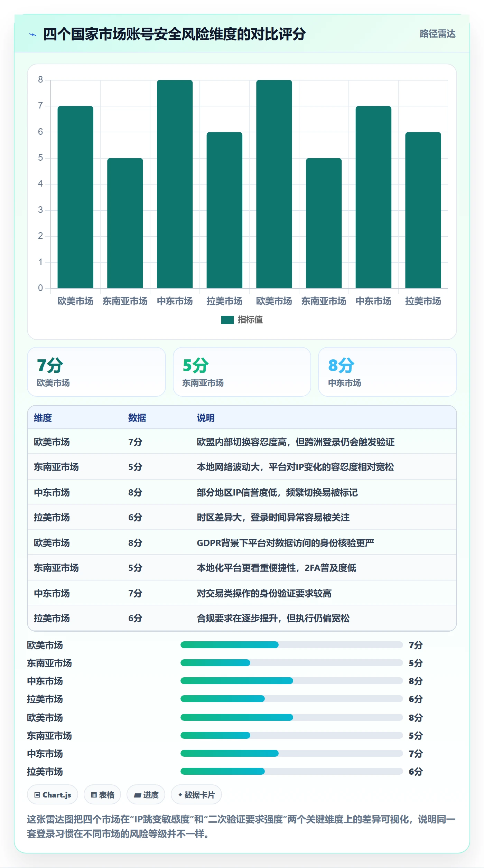Click the 数据卡片 tag chip

pyautogui.click(x=196, y=795)
